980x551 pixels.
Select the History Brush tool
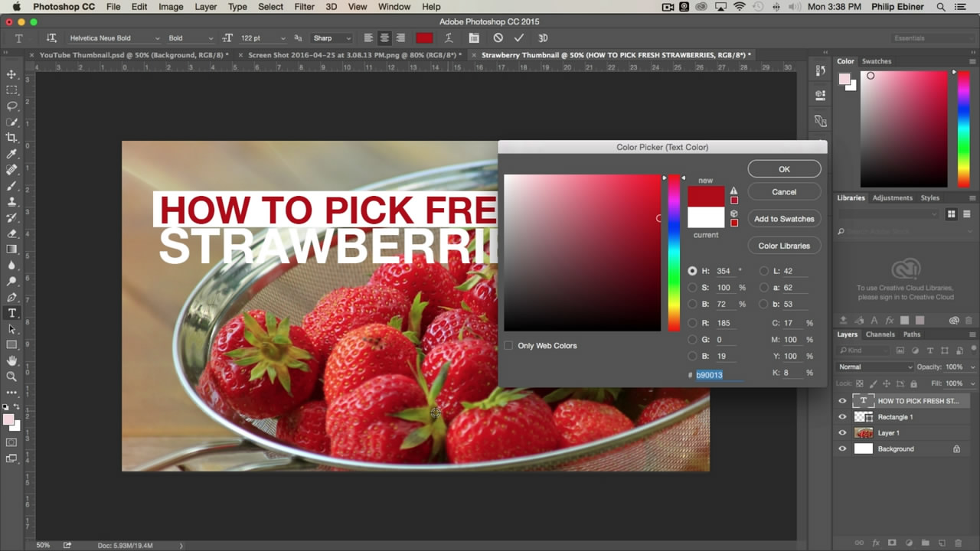(11, 217)
